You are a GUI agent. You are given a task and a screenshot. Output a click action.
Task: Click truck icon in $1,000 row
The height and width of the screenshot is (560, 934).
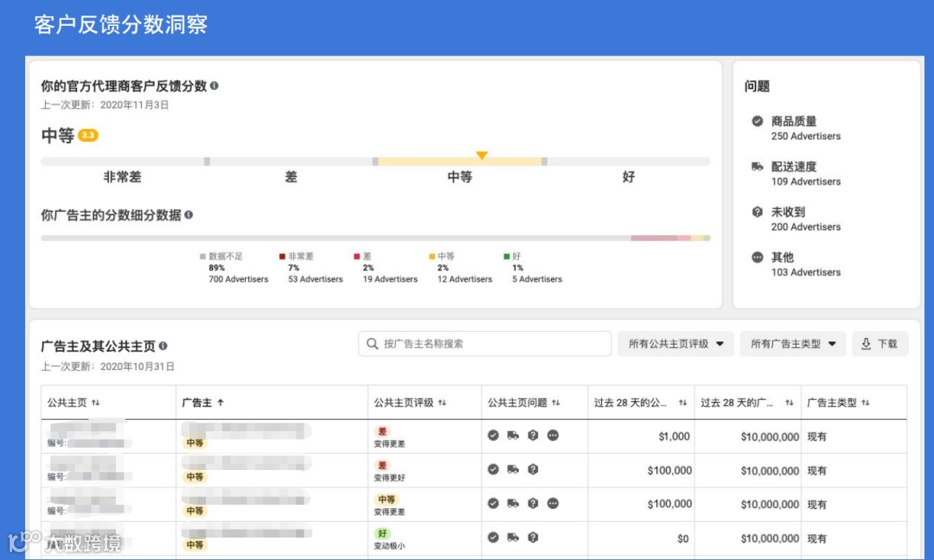coord(513,436)
